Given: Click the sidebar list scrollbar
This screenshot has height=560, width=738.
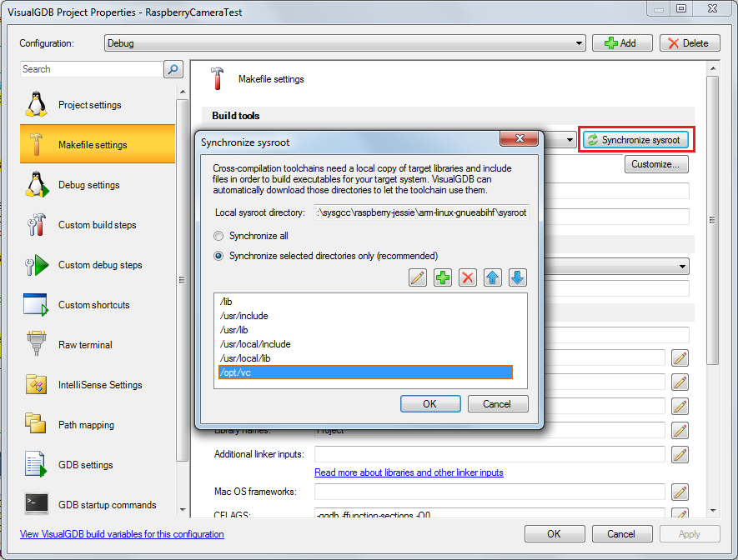Looking at the screenshot, I should pos(182,280).
